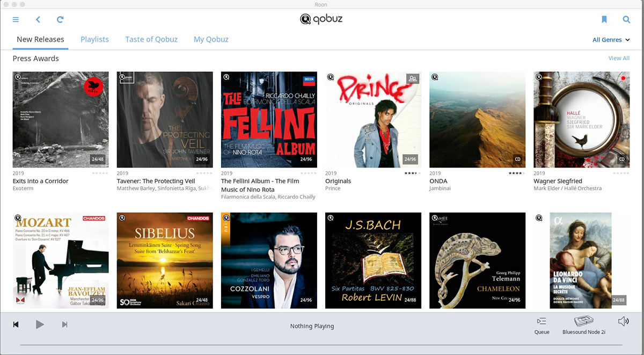Viewport: 644px width, 355px height.
Task: Open the volume speaker control
Action: (623, 321)
